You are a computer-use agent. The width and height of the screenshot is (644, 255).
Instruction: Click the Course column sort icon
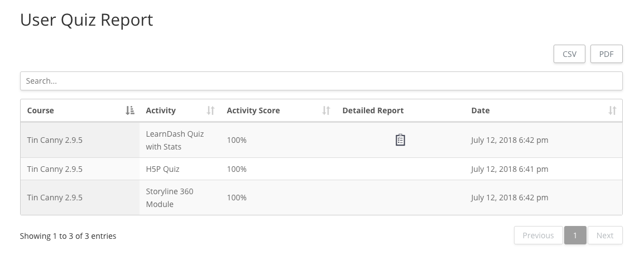pyautogui.click(x=130, y=110)
